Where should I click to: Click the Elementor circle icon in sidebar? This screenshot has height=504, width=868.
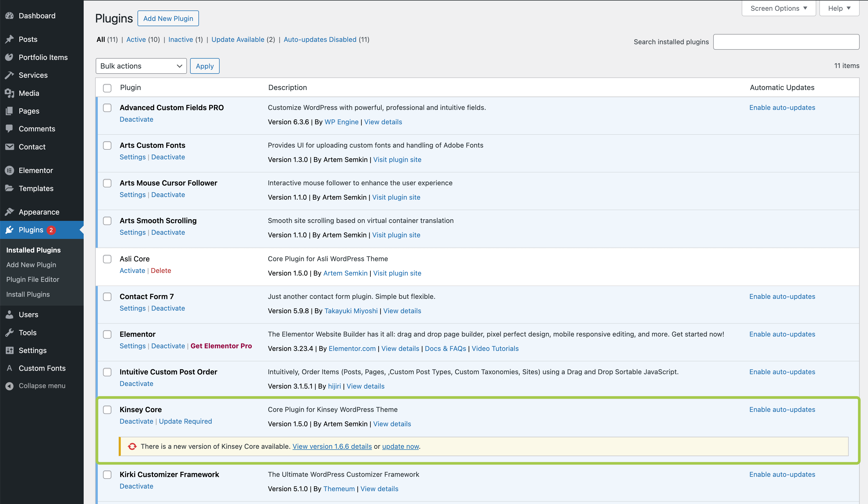(x=9, y=170)
